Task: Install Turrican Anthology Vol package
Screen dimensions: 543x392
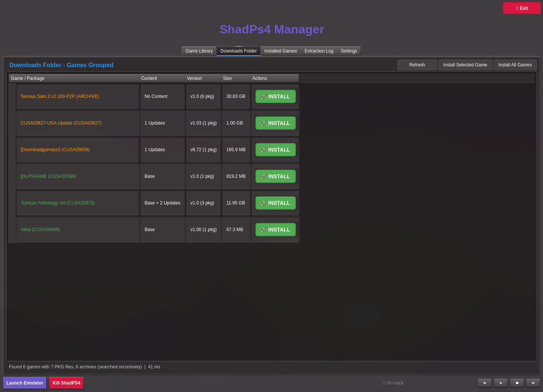Action: (275, 203)
